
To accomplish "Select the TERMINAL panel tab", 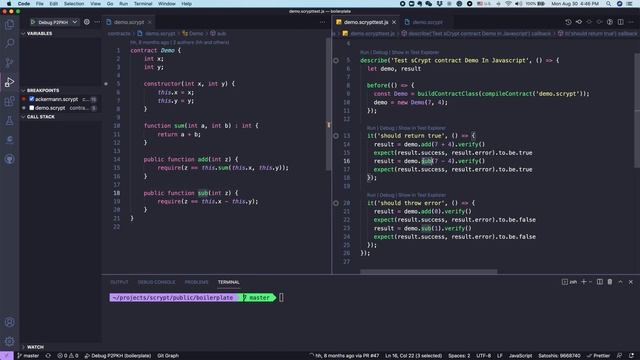I will point(229,282).
